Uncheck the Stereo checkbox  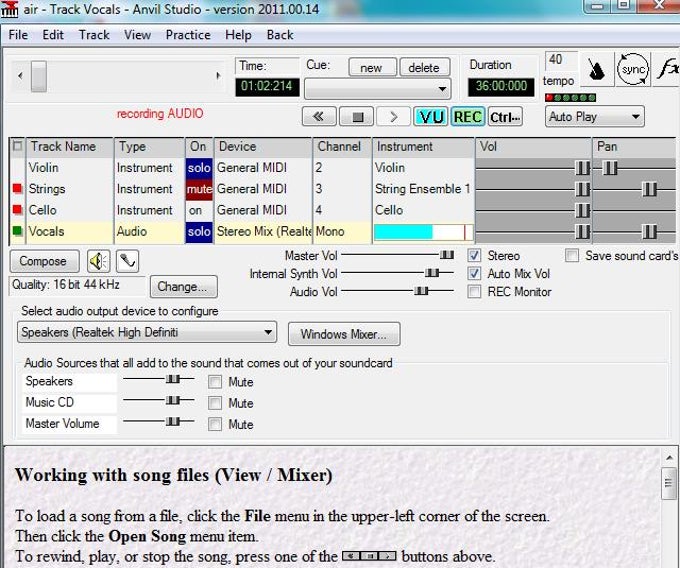[x=474, y=255]
